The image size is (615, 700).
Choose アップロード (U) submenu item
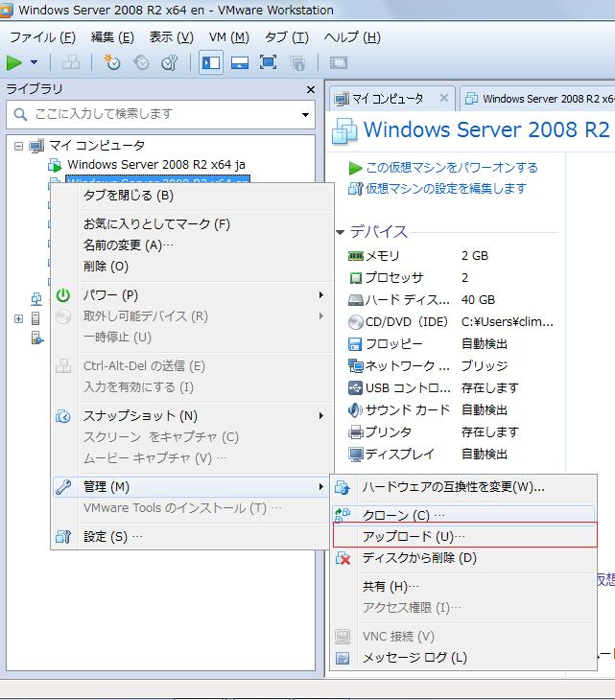pos(464,536)
